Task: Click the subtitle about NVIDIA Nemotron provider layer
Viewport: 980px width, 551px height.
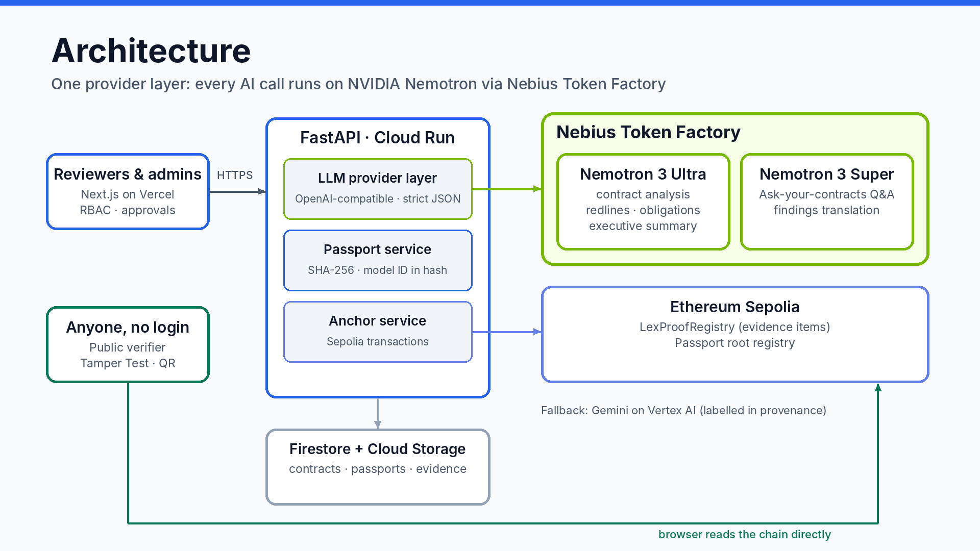Action: 358,84
